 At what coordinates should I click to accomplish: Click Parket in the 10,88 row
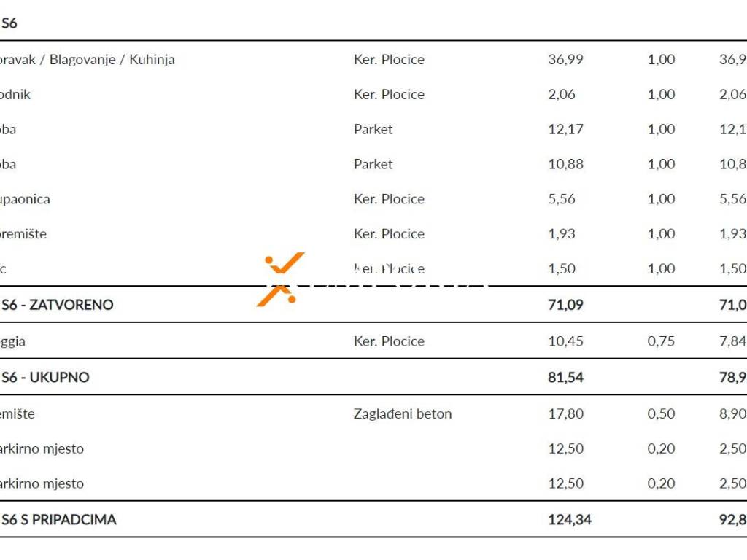coord(373,164)
